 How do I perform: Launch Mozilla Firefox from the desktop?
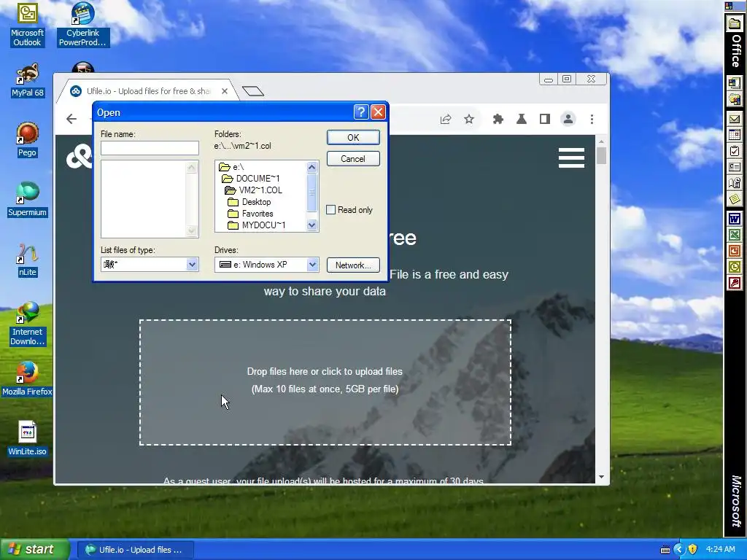point(27,379)
